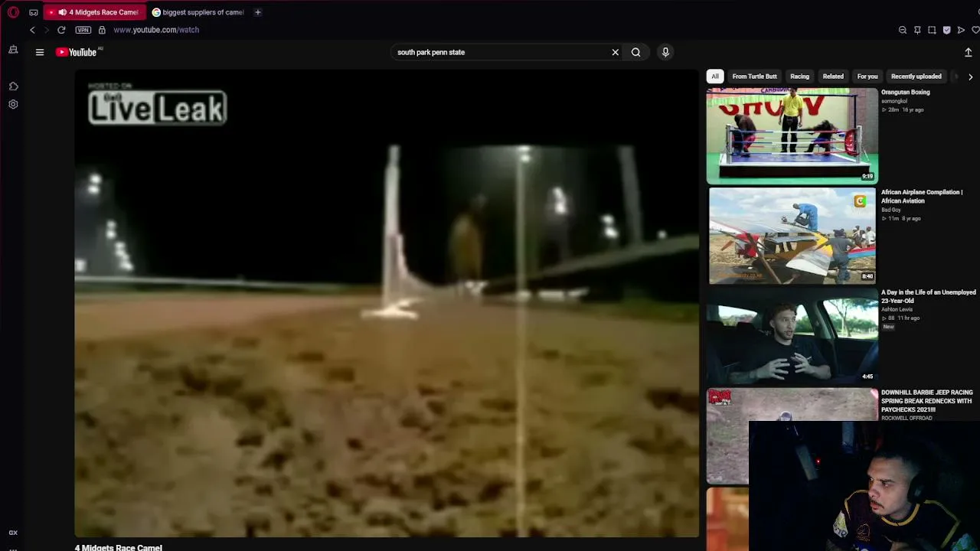
Task: Open the Unemployed 23-Year-Old video thumbnail
Action: [792, 336]
